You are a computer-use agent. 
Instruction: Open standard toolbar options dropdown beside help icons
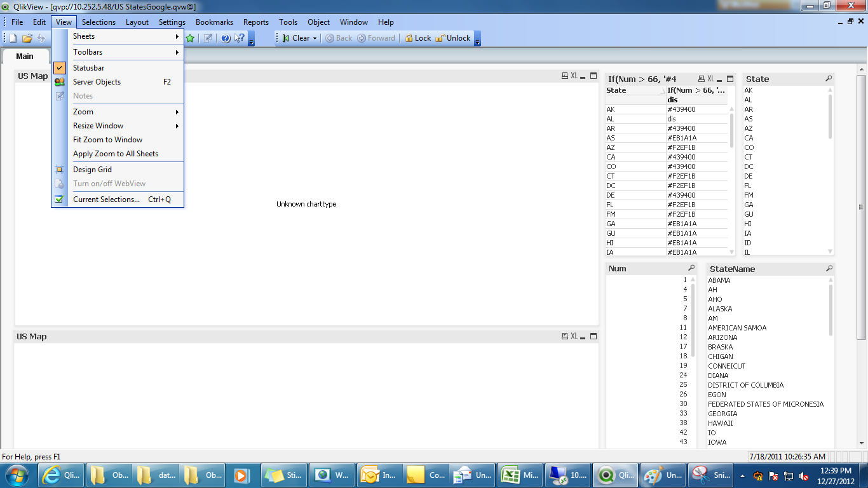click(x=252, y=39)
